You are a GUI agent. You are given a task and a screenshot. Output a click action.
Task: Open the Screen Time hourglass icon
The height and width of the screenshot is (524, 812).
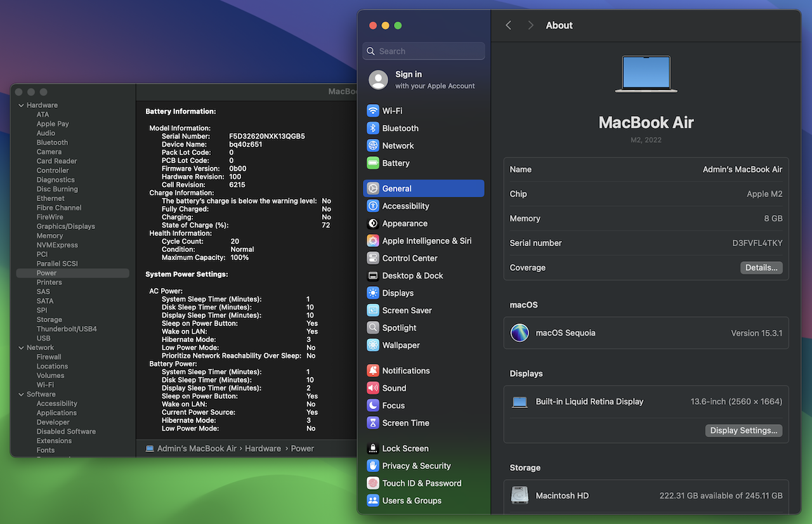point(373,423)
